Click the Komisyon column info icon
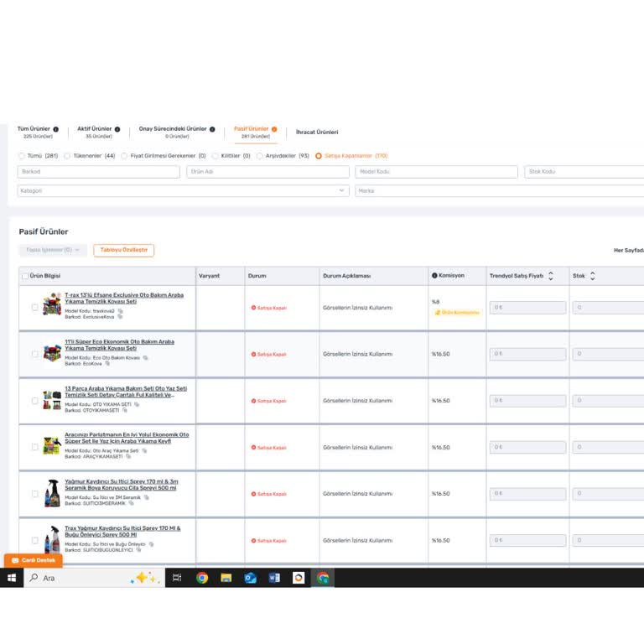644x644 pixels. 434,276
